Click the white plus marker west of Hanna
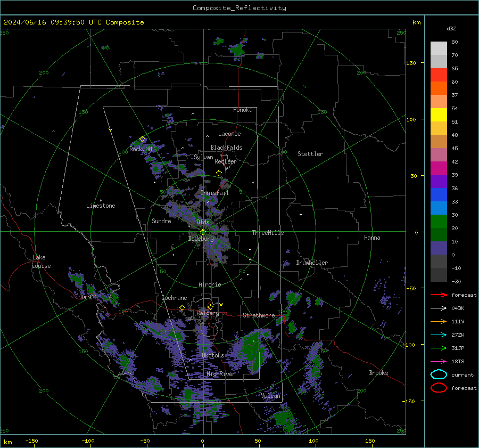479x448 pixels. point(301,214)
